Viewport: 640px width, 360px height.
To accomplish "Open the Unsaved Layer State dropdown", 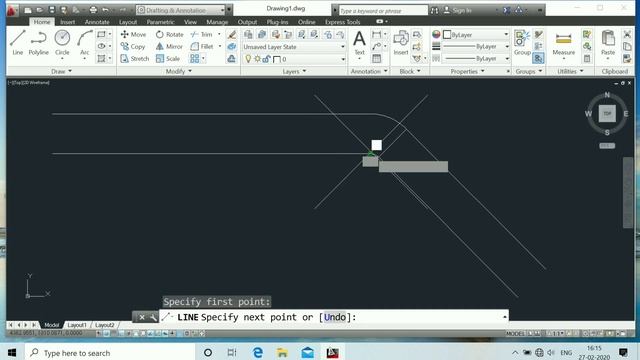I will [x=294, y=47].
